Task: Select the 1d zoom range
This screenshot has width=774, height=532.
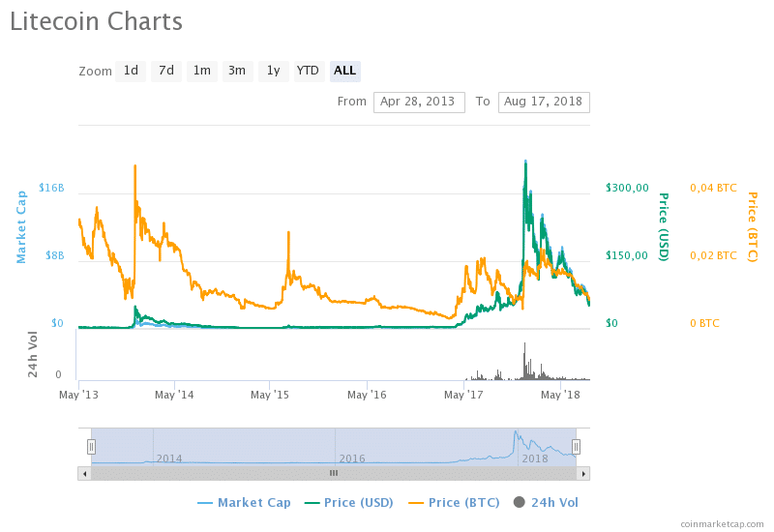Action: [131, 71]
